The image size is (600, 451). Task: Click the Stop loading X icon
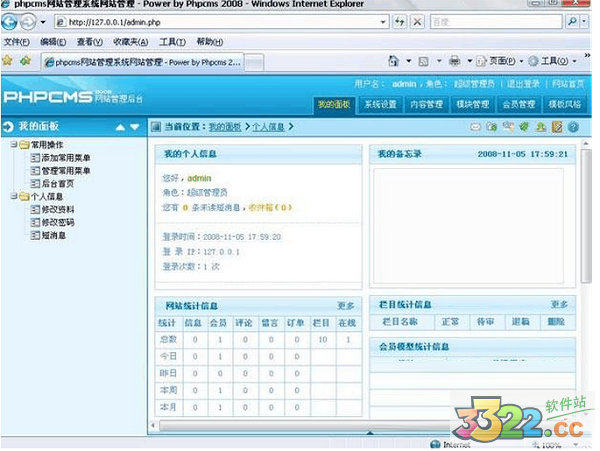click(x=417, y=22)
